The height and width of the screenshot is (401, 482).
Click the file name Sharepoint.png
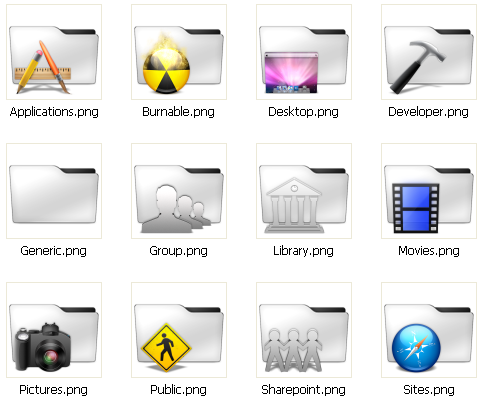(303, 390)
